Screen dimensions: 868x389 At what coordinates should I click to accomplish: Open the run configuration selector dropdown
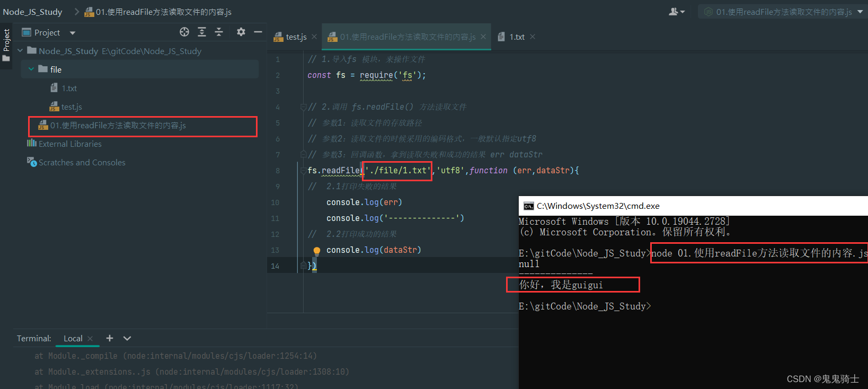pos(783,12)
